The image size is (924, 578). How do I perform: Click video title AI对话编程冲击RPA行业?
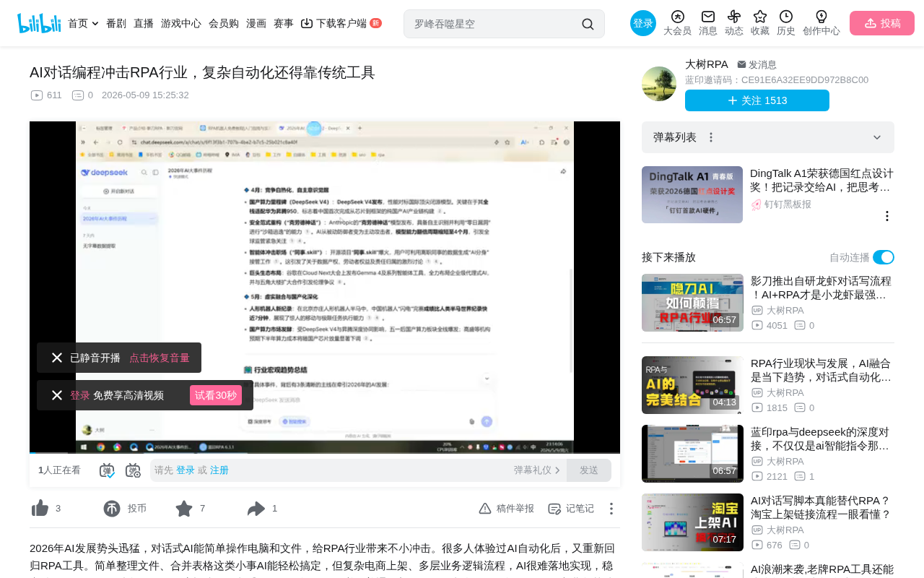[202, 72]
